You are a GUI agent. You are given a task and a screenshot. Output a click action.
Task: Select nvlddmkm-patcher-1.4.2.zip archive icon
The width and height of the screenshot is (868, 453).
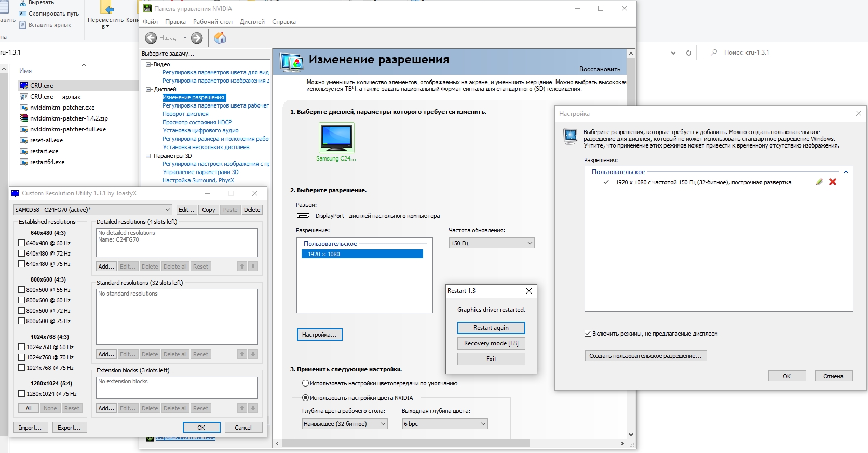tap(23, 118)
